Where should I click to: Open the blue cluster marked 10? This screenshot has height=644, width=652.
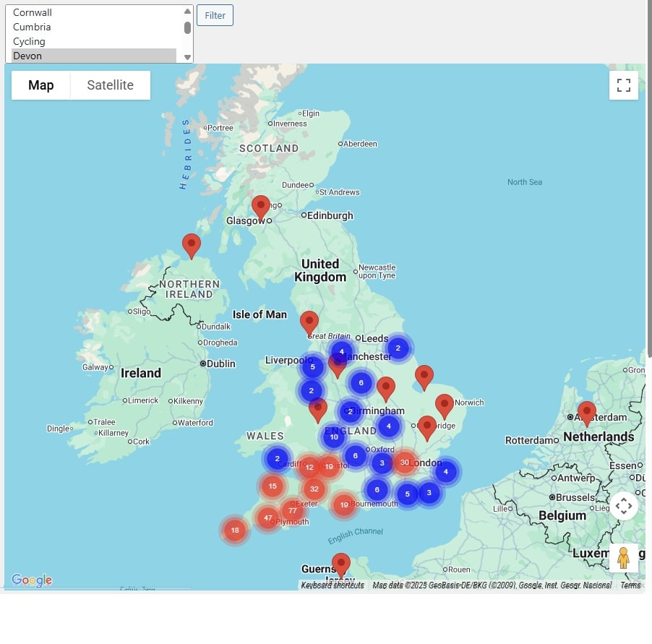(334, 437)
